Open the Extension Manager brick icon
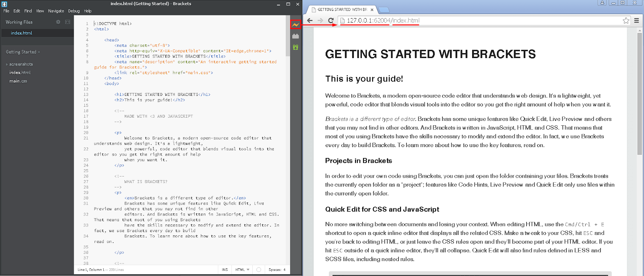This screenshot has width=644, height=276. (x=295, y=36)
